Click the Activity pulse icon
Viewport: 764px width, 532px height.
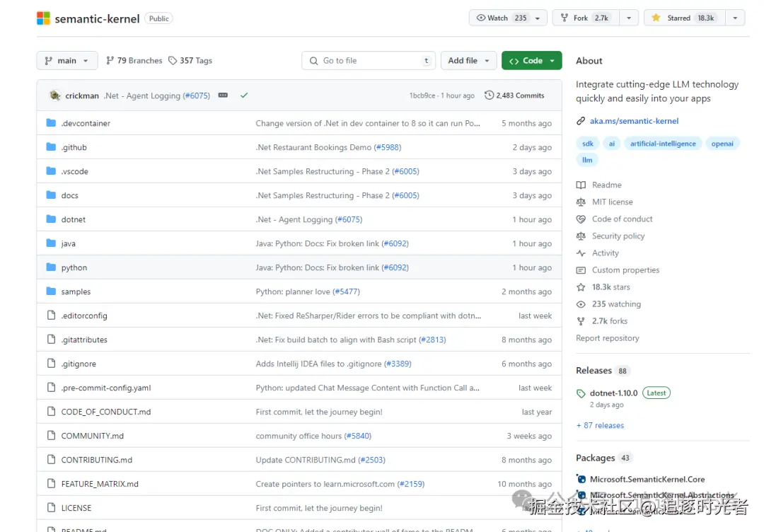pos(581,253)
